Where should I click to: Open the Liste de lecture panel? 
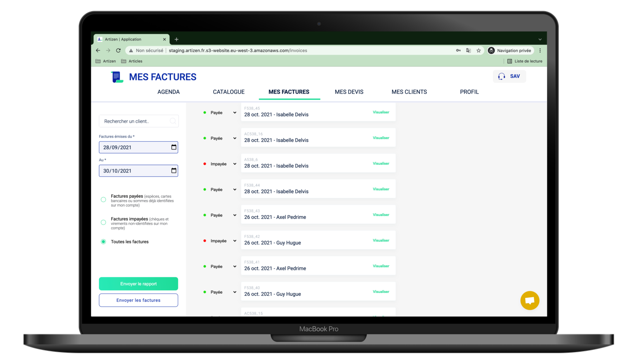click(525, 61)
